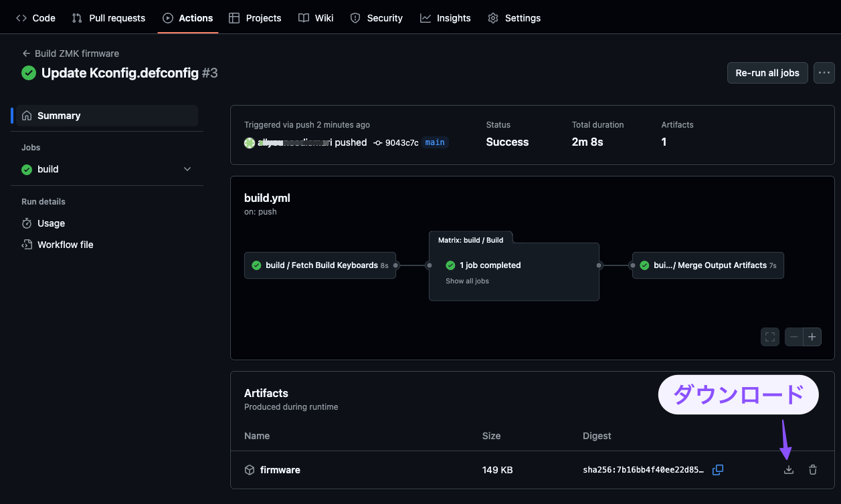
Task: Click the main branch label
Action: (x=435, y=142)
